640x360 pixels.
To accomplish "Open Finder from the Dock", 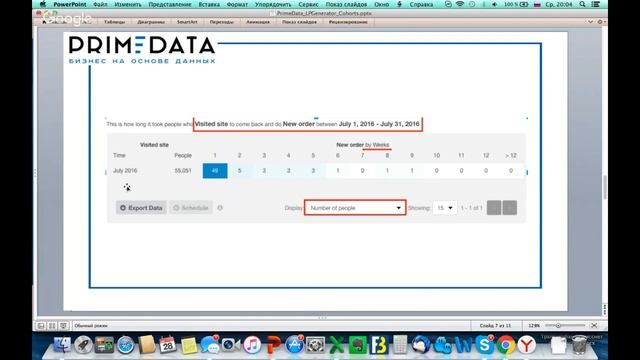I will 62,345.
